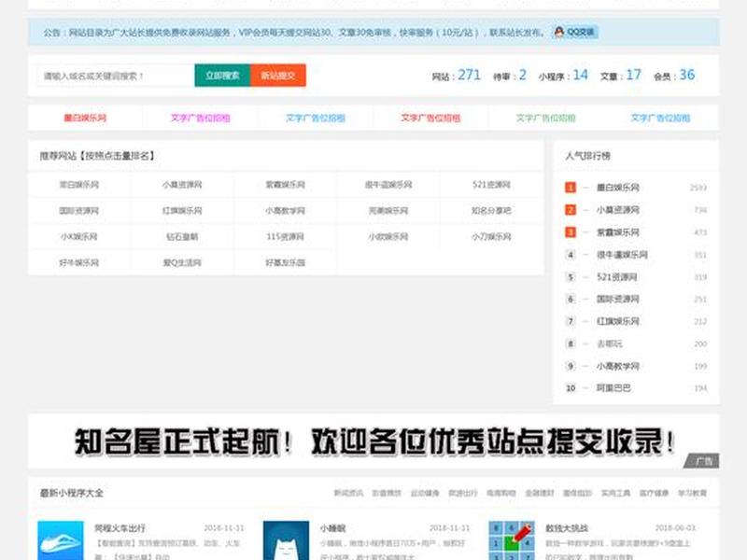Open 小高教学网 in popularity ranking
This screenshot has width=747, height=560.
click(x=618, y=366)
